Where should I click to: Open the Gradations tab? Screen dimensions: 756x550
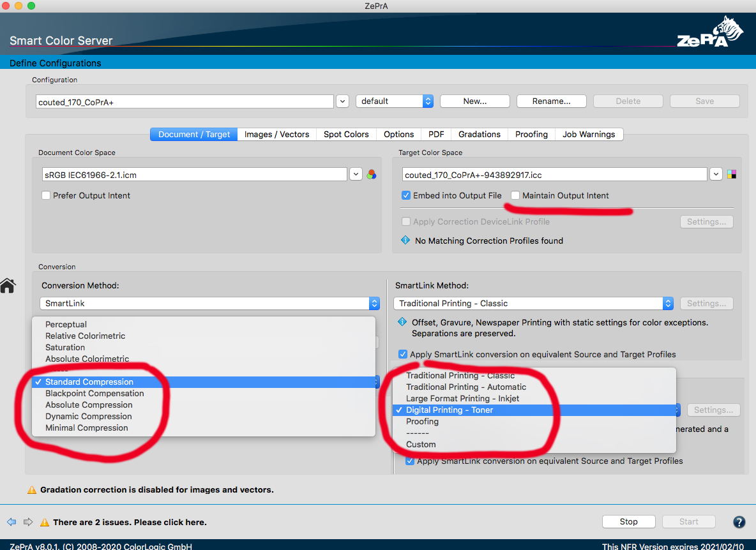coord(480,135)
